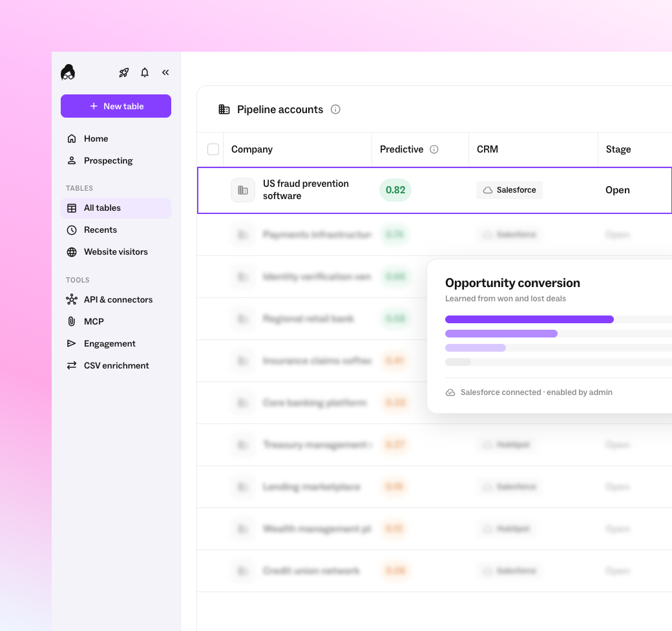
Task: Open notifications bell
Action: (x=145, y=72)
